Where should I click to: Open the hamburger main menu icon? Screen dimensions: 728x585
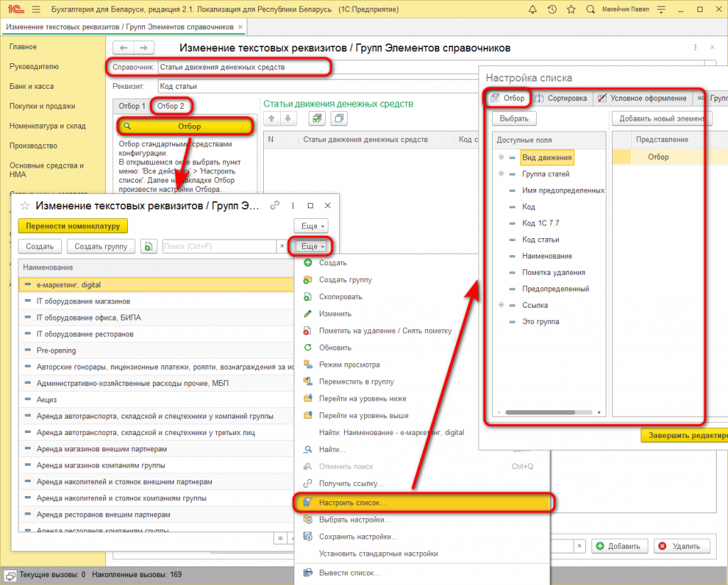36,9
